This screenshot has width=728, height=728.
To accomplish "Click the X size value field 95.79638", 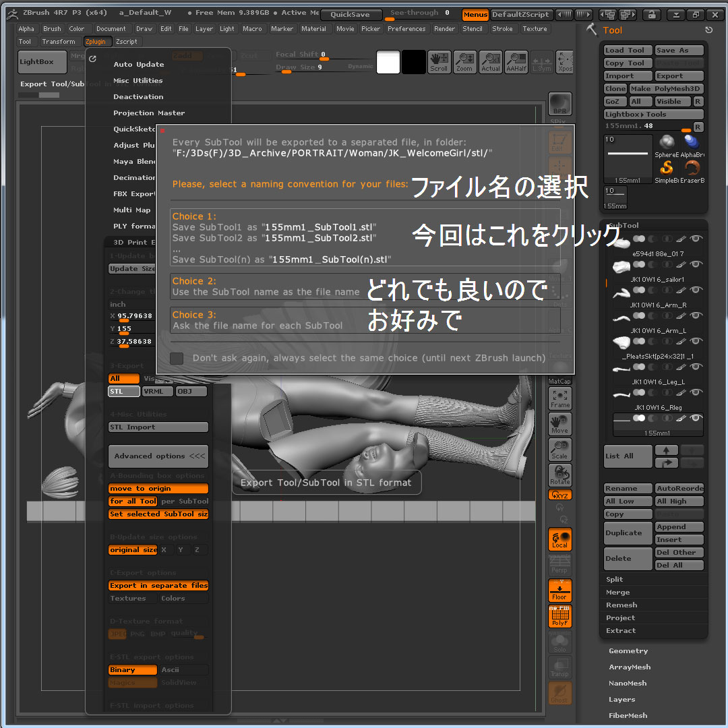I will [x=131, y=316].
